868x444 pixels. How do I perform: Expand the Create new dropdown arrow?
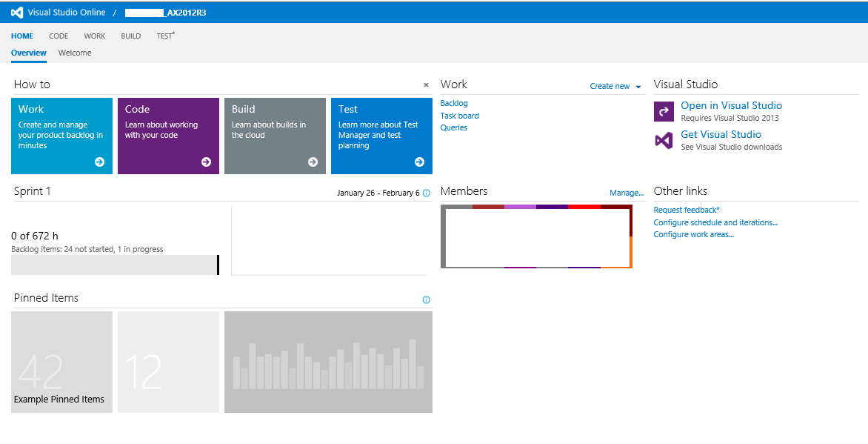638,87
